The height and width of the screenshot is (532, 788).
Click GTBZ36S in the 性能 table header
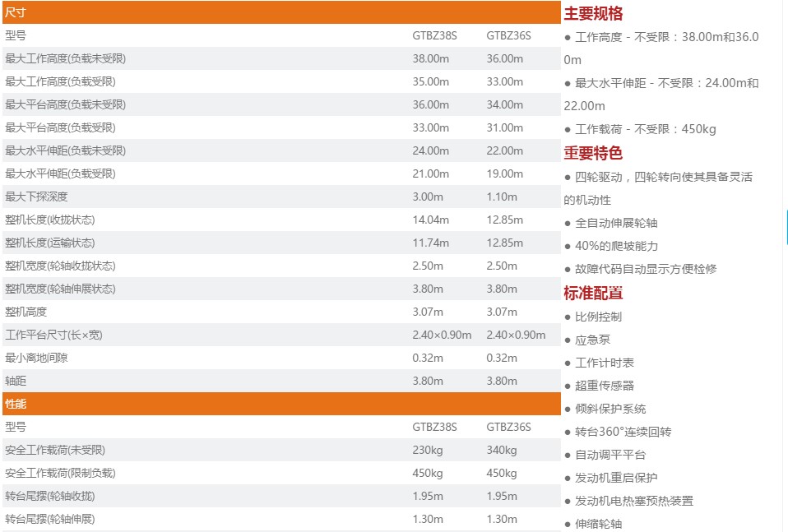508,427
